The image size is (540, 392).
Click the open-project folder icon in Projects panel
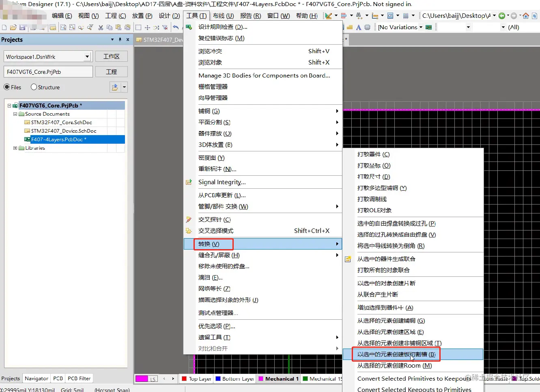(115, 87)
